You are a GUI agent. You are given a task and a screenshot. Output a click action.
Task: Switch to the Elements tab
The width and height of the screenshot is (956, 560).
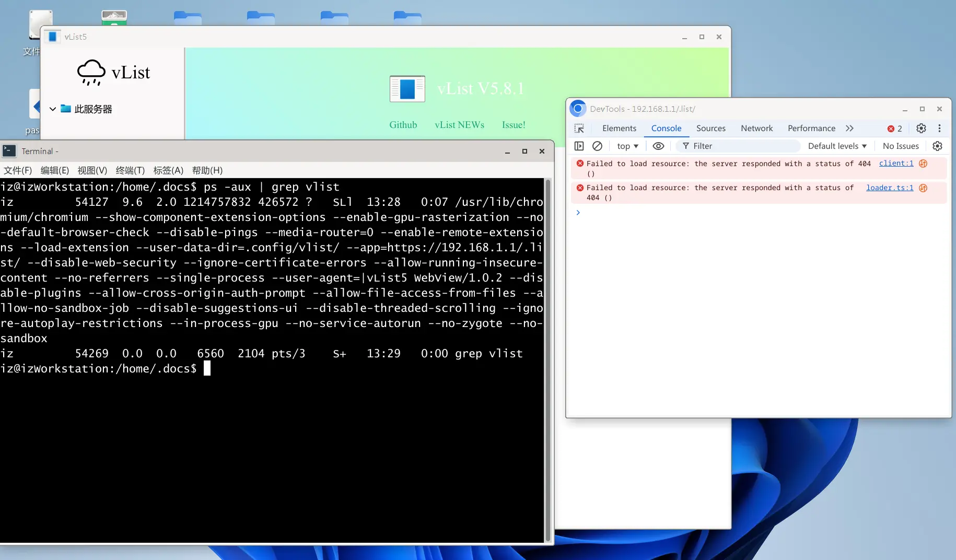619,129
